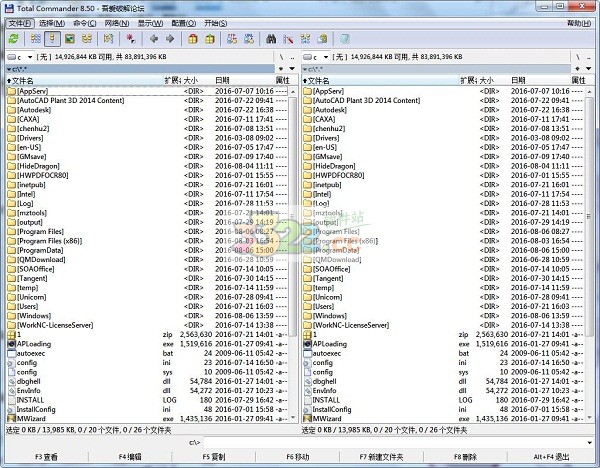This screenshot has width=600, height=468.
Task: Go Back with left arrow icon
Action: point(154,39)
